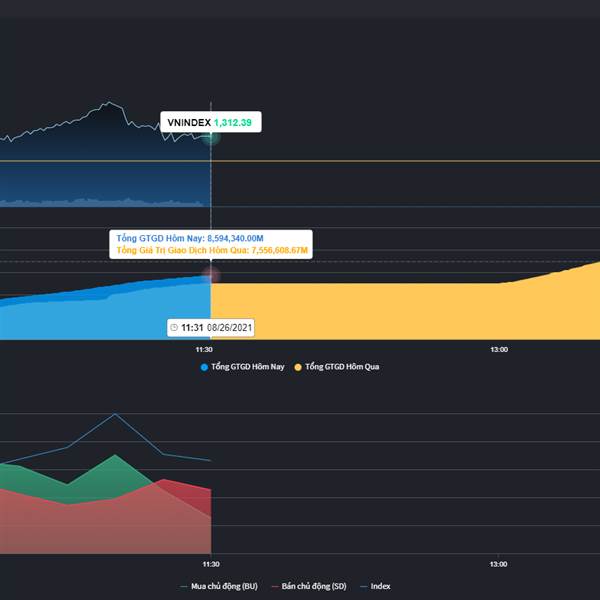Click the VNINDEX 1,312.39 tooltip
600x600 pixels.
pos(211,122)
